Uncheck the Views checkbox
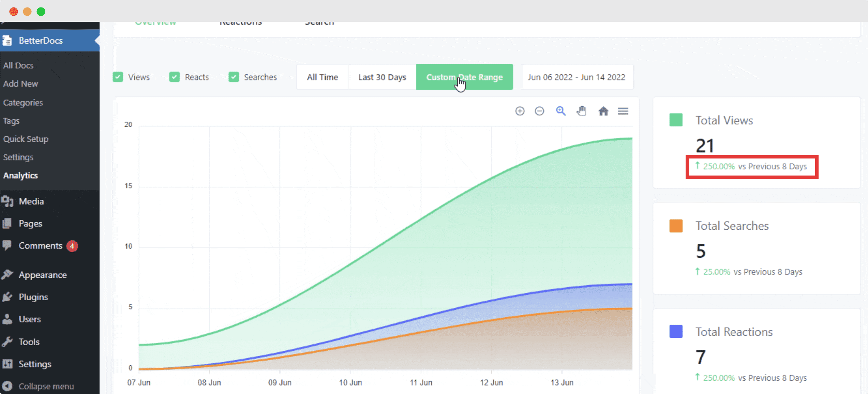This screenshot has width=868, height=394. click(x=118, y=77)
